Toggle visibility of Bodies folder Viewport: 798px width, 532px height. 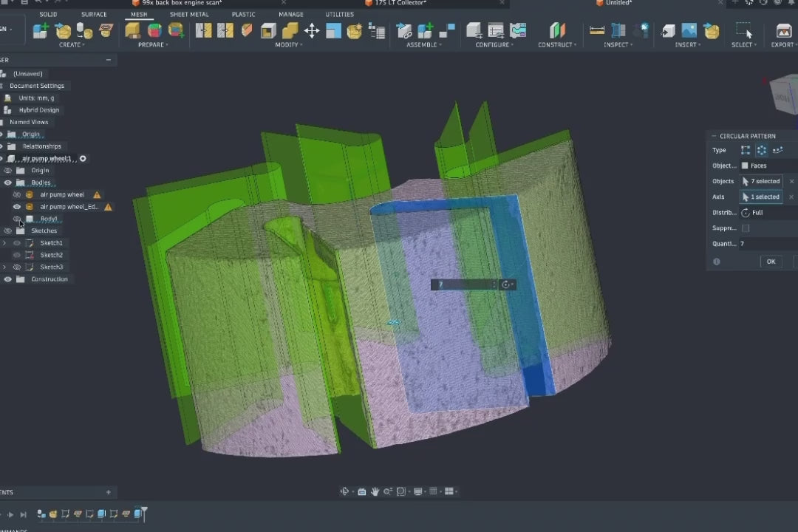pyautogui.click(x=7, y=183)
